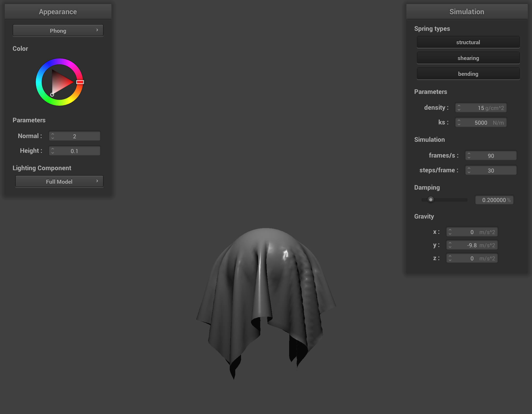
Task: Click the chevron arrow on Phong selector
Action: click(x=97, y=30)
